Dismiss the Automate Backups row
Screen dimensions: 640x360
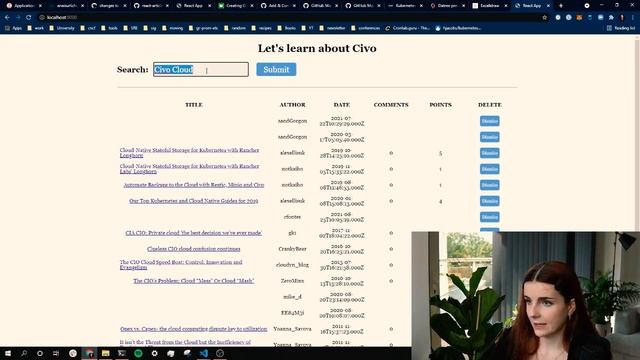pos(489,185)
